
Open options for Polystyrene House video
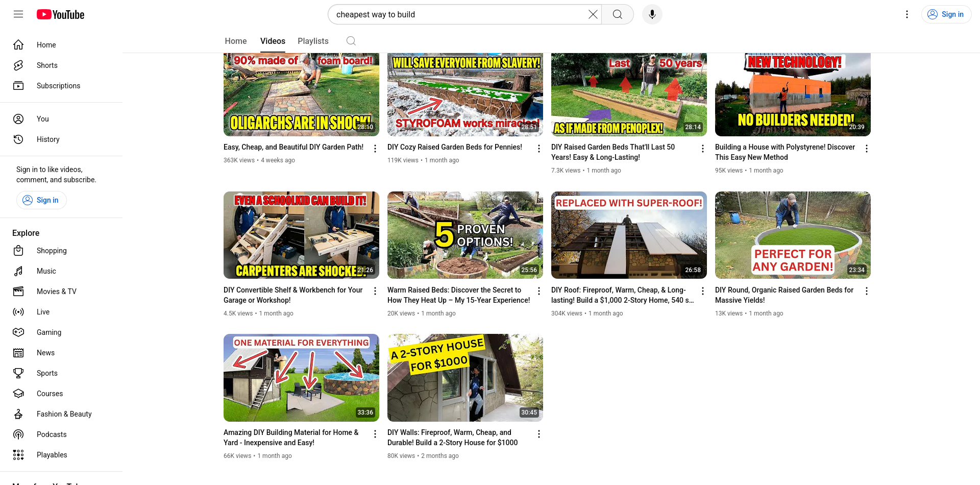[x=867, y=149]
